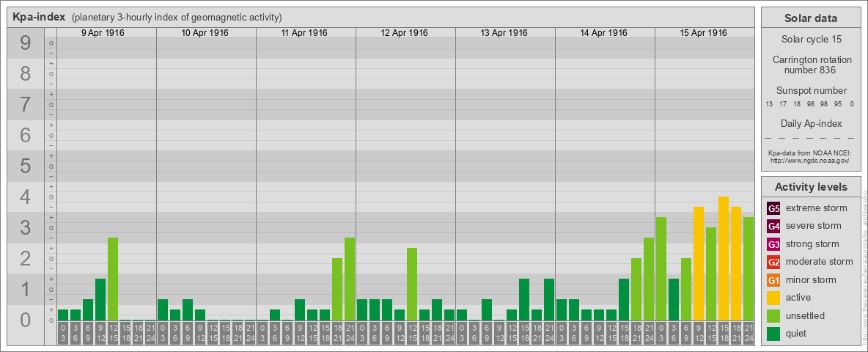Click the 15 Apr 0-3 unsettled bar
The width and height of the screenshot is (868, 352).
point(661,269)
